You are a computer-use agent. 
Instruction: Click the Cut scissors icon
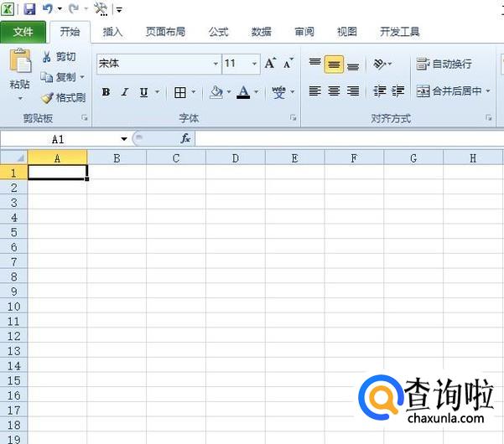(x=47, y=57)
